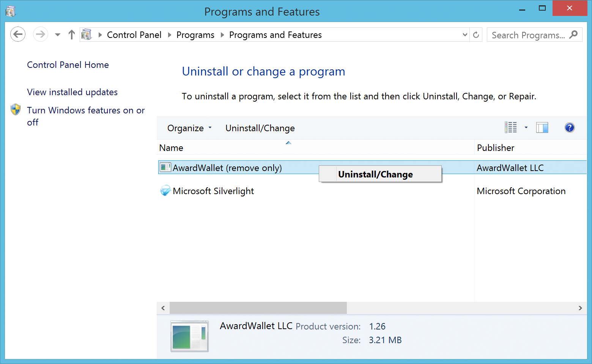Refresh the Programs and Features list
The image size is (592, 364).
[476, 35]
